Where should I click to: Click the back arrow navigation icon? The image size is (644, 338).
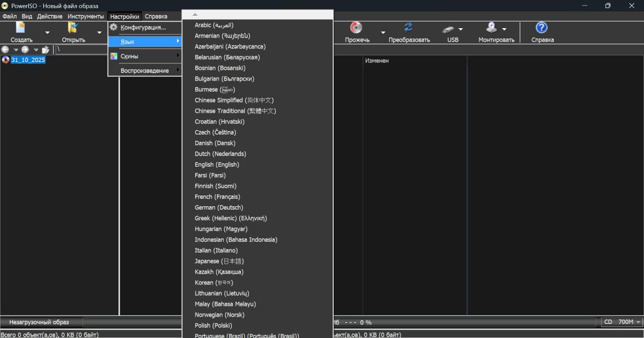[6, 50]
